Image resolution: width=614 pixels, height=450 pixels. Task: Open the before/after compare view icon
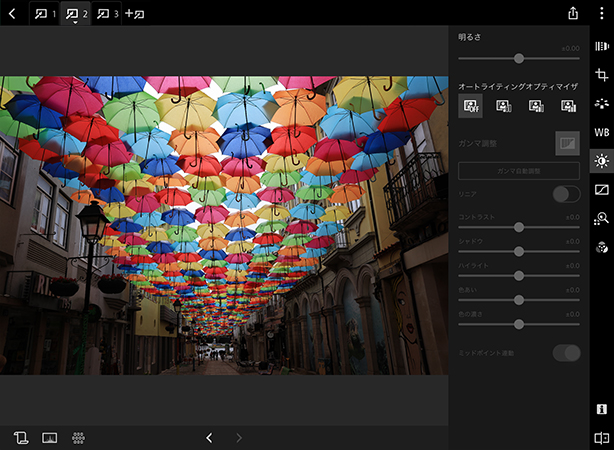tap(601, 437)
